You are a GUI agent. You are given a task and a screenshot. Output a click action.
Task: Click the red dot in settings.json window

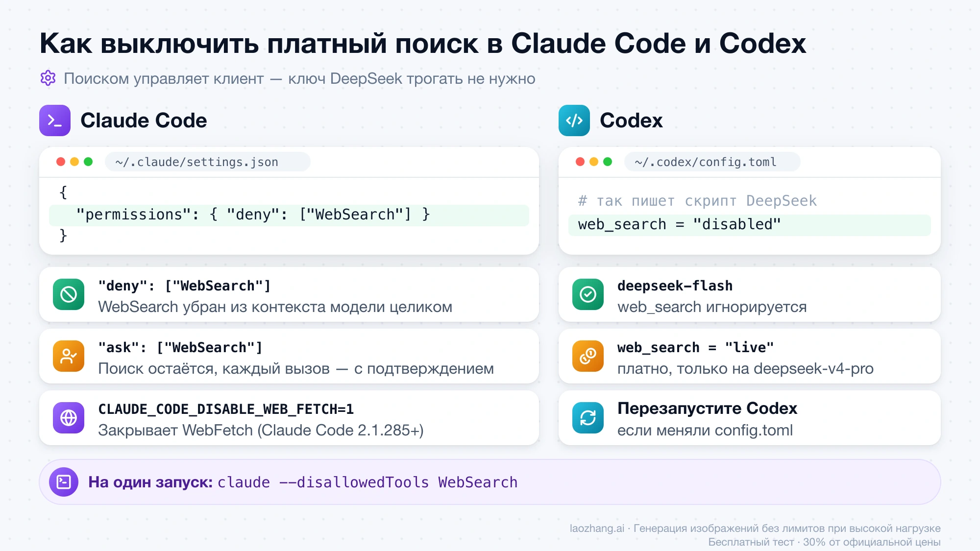coord(61,162)
